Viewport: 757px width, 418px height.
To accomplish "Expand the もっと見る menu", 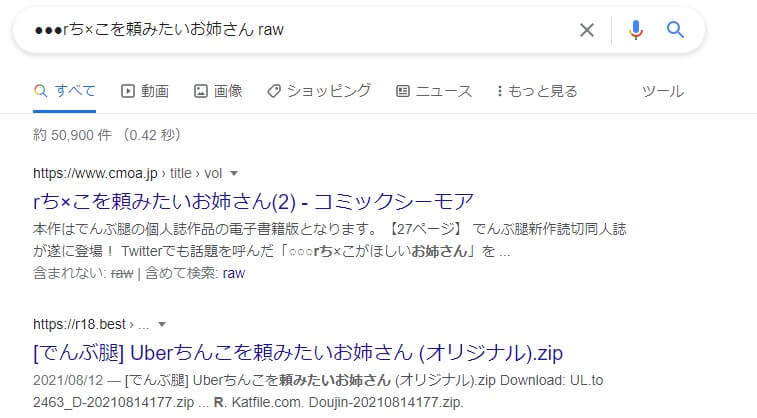I will [537, 91].
